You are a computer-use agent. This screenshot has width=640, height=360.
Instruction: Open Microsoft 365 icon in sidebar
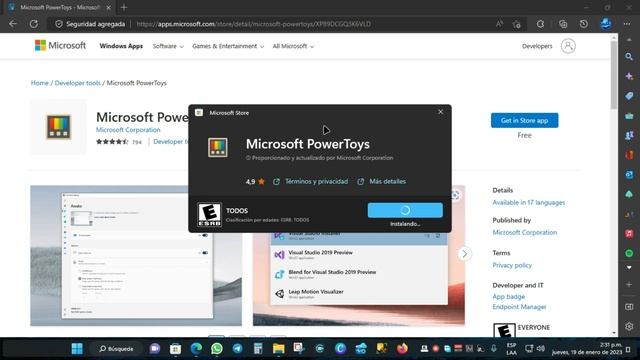click(x=629, y=155)
